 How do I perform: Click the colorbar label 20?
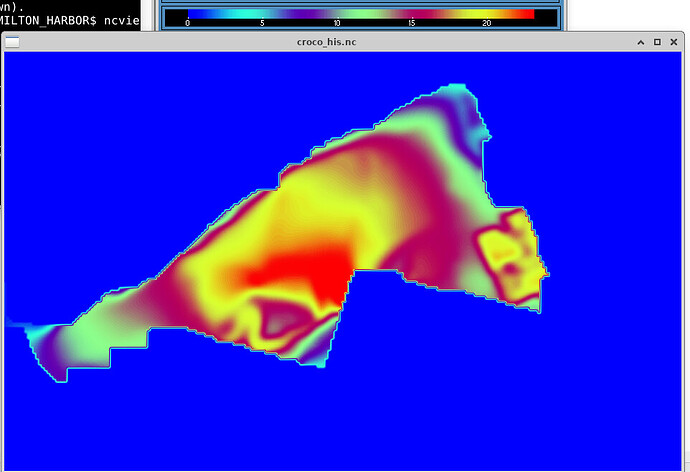tap(486, 23)
